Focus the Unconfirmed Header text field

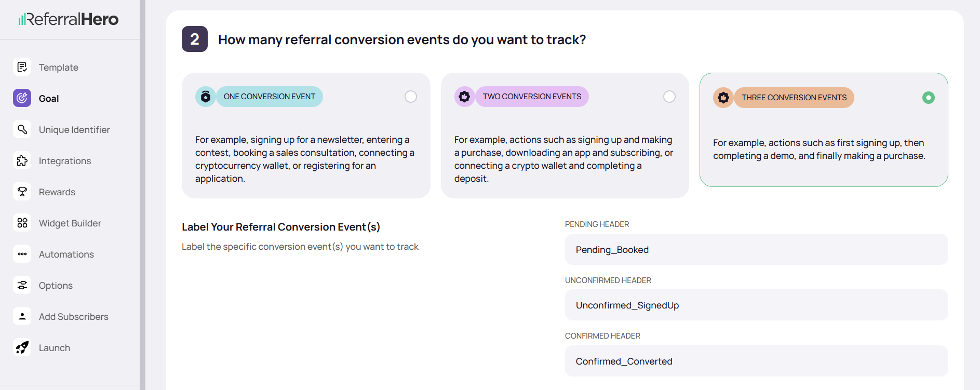pyautogui.click(x=756, y=305)
